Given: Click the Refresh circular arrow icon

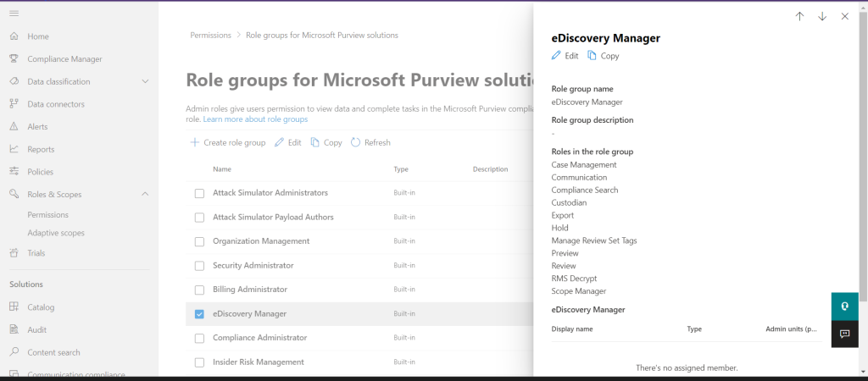Looking at the screenshot, I should coord(355,143).
